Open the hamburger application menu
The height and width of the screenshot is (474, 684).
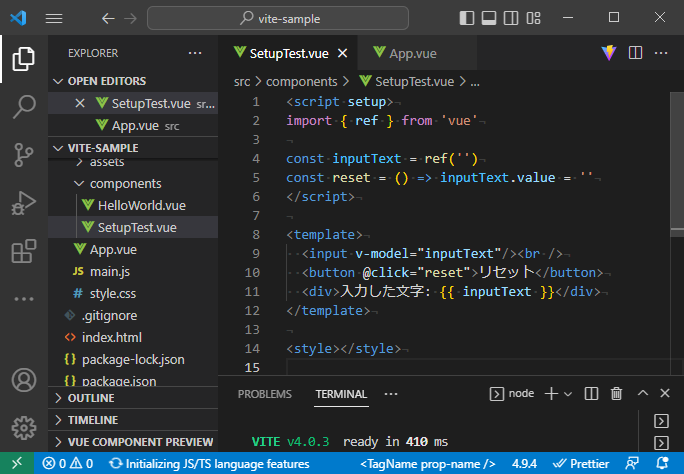pyautogui.click(x=54, y=18)
